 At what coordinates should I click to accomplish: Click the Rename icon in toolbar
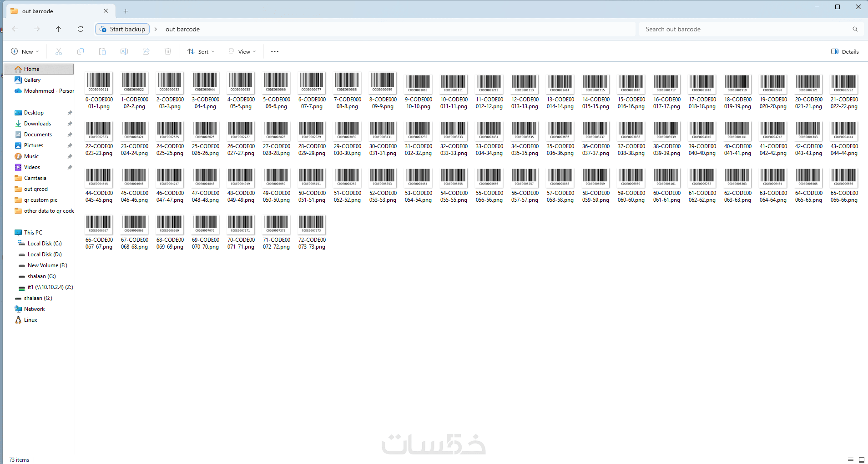pos(124,51)
